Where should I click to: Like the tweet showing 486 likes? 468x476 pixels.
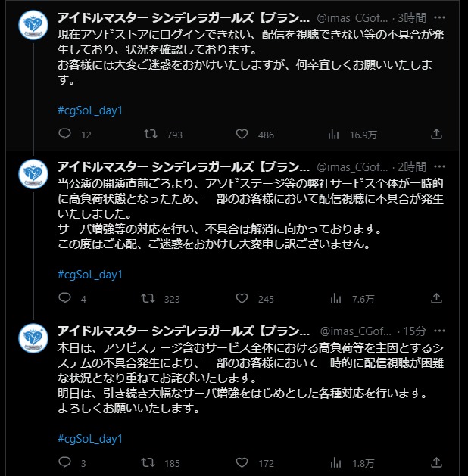[242, 134]
